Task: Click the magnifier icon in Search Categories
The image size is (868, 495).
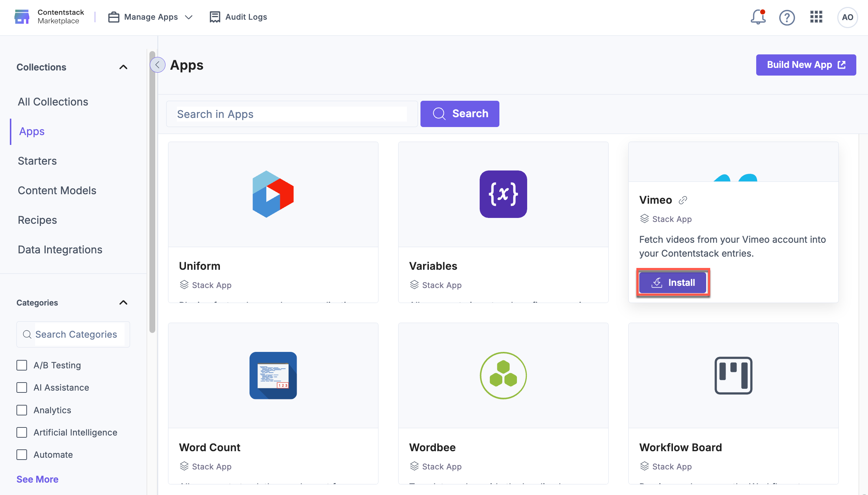Action: 27,334
